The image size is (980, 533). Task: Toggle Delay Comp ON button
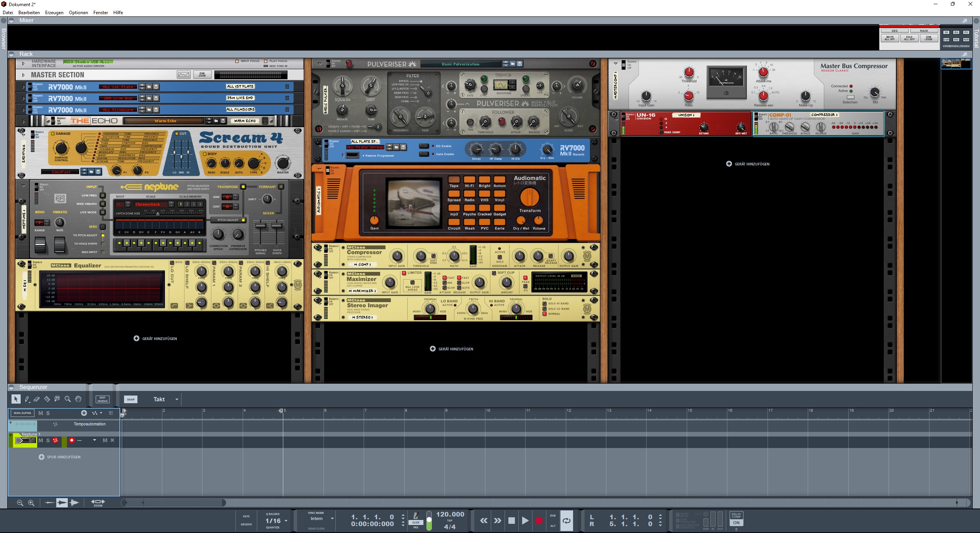736,523
